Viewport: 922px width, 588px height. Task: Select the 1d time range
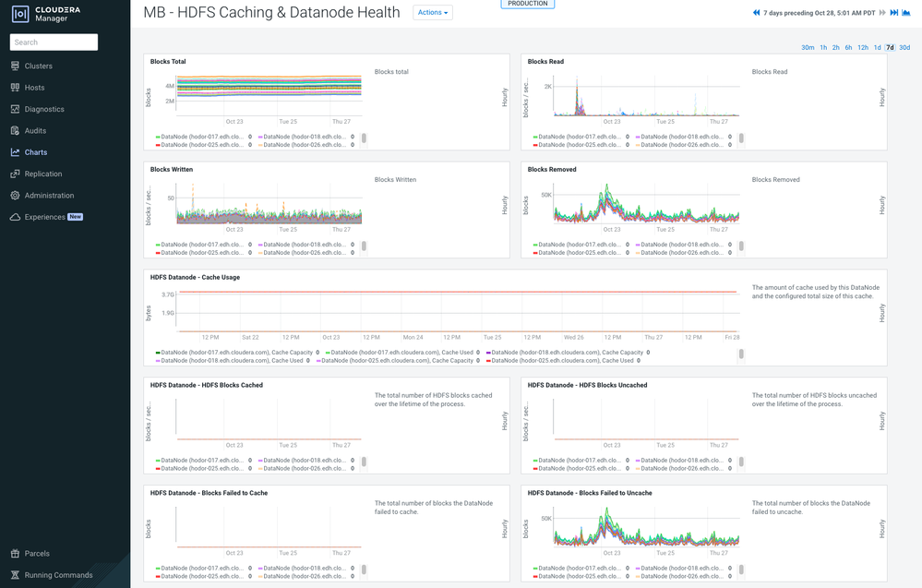pos(878,48)
